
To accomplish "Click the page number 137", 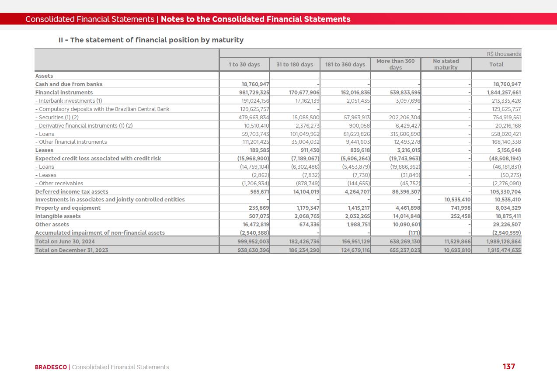I will point(508,367).
